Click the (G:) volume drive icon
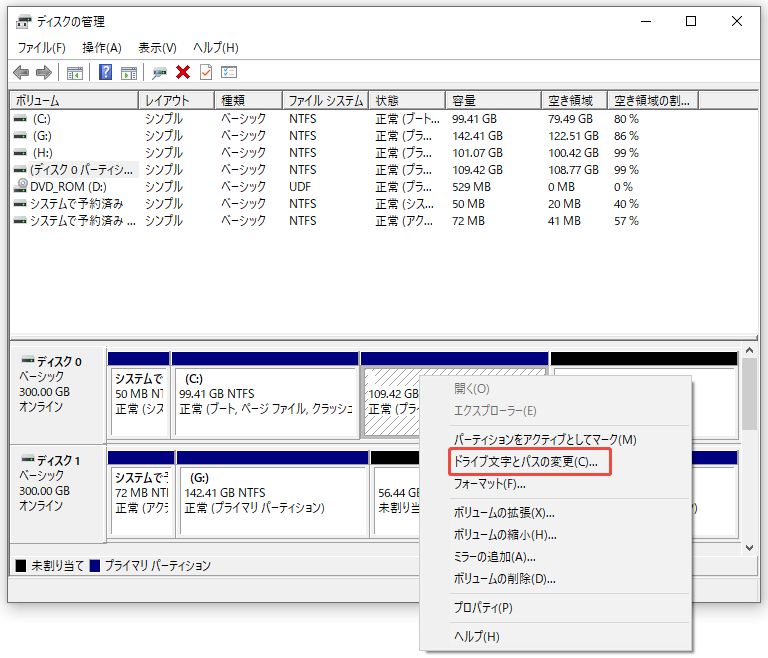Viewport: 768px width, 658px height. pyautogui.click(x=20, y=136)
